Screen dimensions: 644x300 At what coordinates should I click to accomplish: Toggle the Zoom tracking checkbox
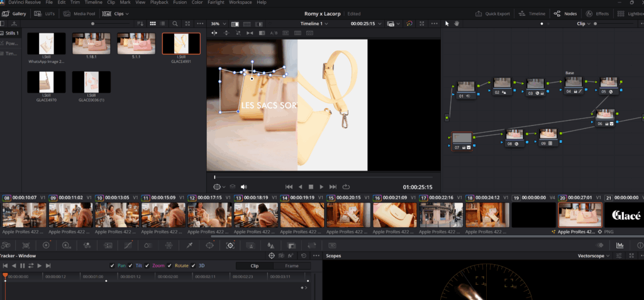pos(147,265)
